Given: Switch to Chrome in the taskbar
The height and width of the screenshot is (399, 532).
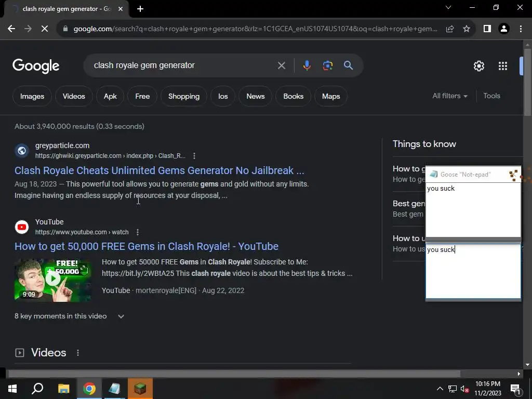Looking at the screenshot, I should click(89, 389).
